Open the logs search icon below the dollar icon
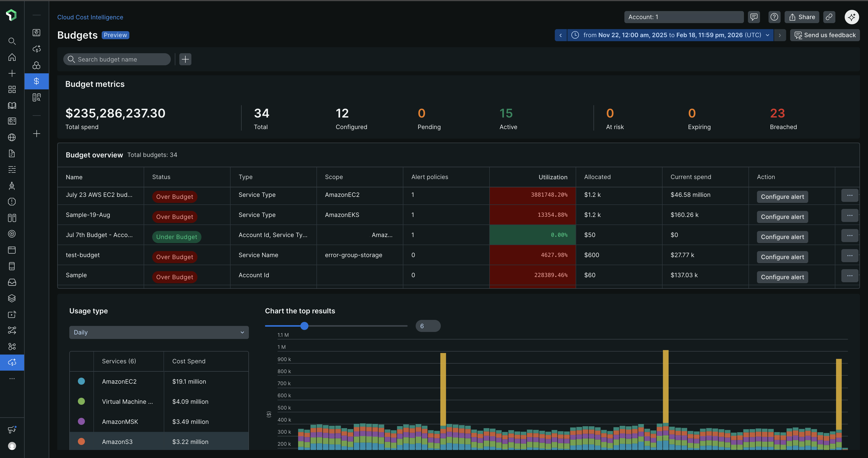868x458 pixels. click(x=36, y=97)
